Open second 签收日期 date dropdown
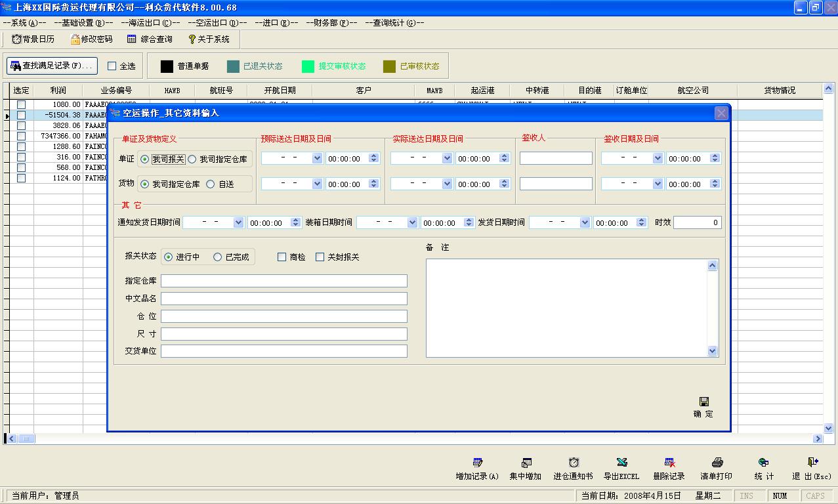The width and height of the screenshot is (838, 504). 658,184
